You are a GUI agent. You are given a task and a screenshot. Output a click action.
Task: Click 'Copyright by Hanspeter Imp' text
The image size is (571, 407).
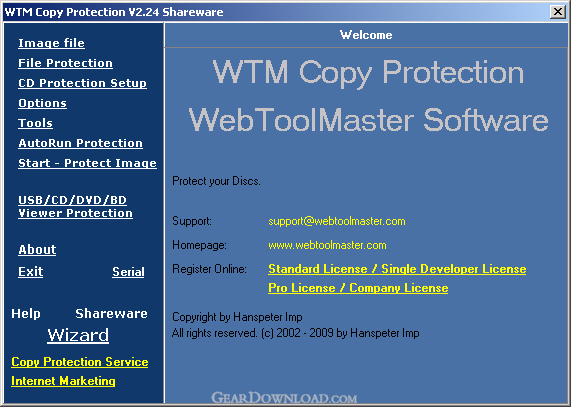(x=237, y=317)
